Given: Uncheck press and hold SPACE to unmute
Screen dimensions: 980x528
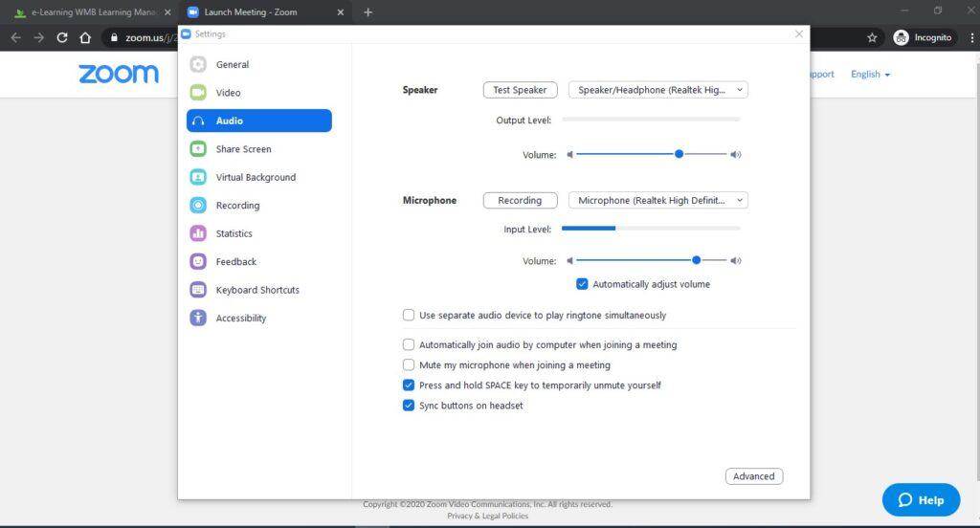Looking at the screenshot, I should pyautogui.click(x=409, y=385).
